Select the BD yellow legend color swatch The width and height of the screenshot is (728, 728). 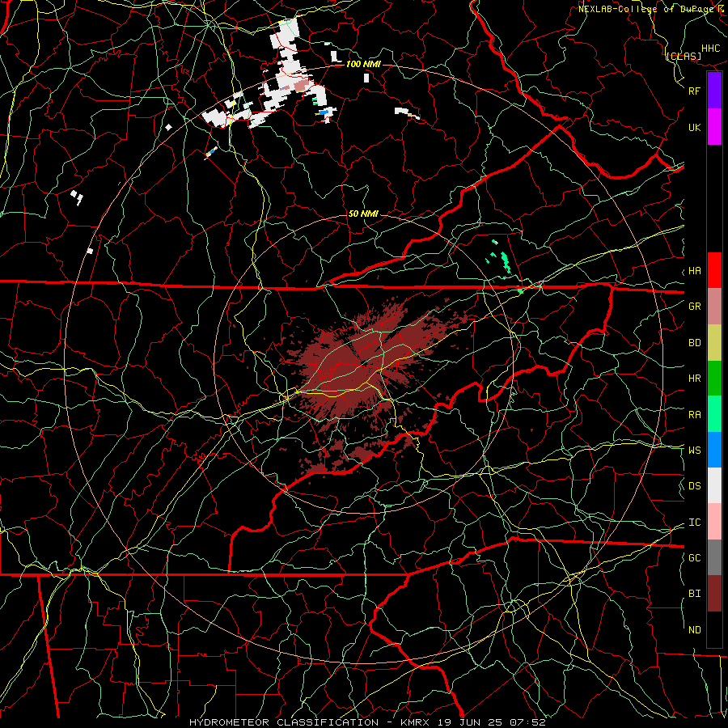(714, 342)
